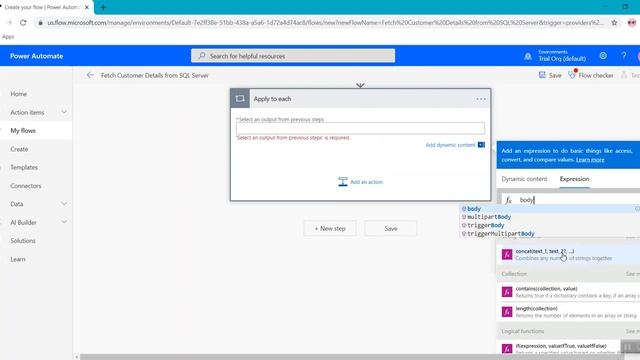Screen dimensions: 640x360
Task: Open the browser profile avatar
Action: (632, 23)
